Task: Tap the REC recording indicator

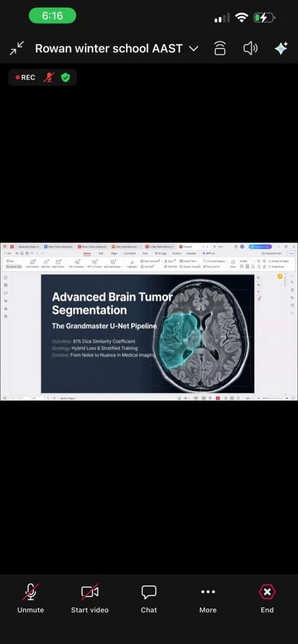Action: (x=25, y=77)
